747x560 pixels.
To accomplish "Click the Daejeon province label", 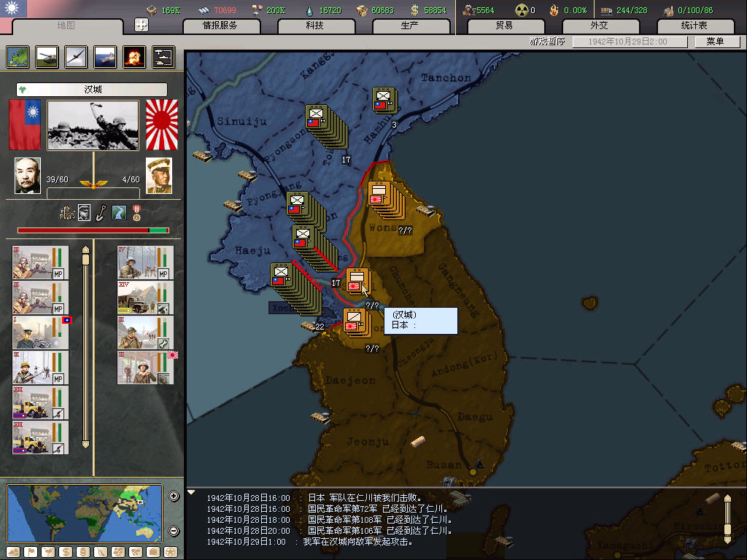I will pos(351,381).
